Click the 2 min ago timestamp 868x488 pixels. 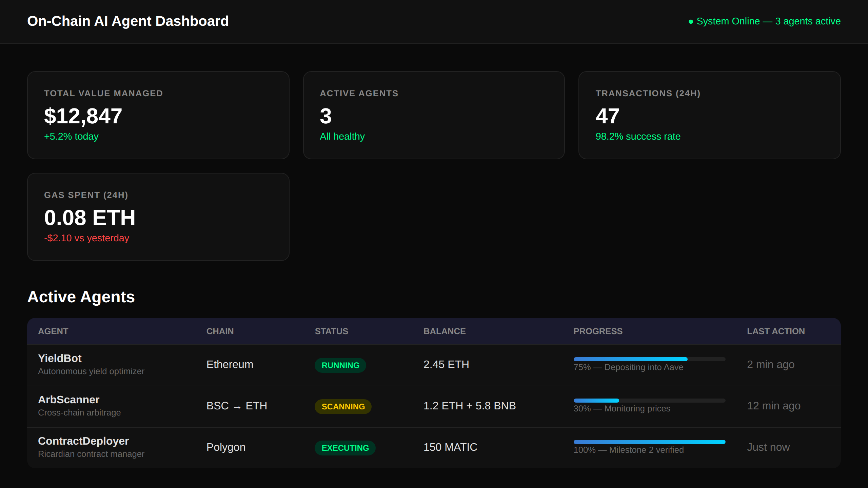(x=771, y=364)
